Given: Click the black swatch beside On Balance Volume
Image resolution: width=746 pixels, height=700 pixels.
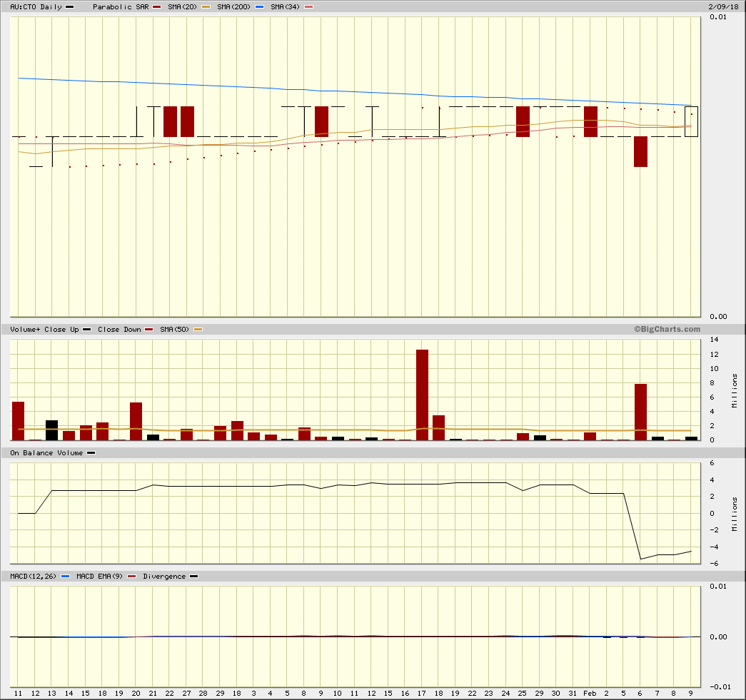Looking at the screenshot, I should click(91, 453).
